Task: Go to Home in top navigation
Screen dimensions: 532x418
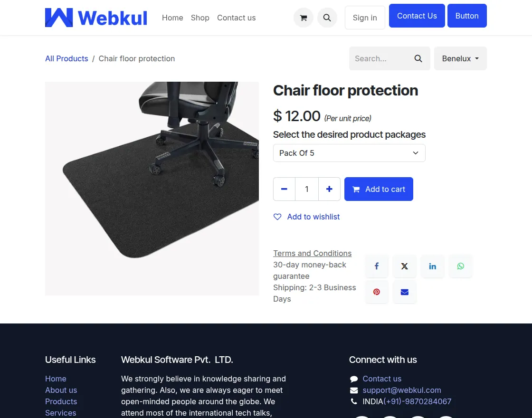Action: (172, 18)
